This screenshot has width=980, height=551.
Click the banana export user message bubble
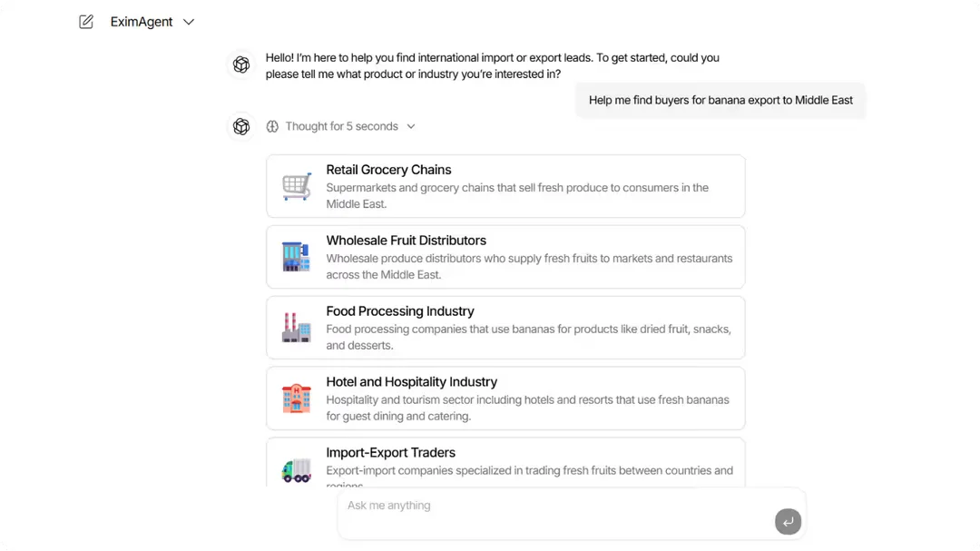pos(720,100)
